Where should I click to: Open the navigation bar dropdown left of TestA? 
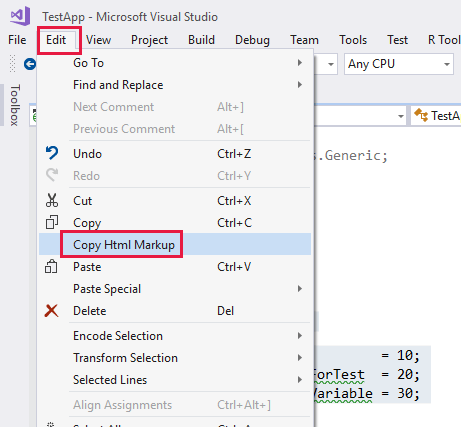(x=401, y=116)
